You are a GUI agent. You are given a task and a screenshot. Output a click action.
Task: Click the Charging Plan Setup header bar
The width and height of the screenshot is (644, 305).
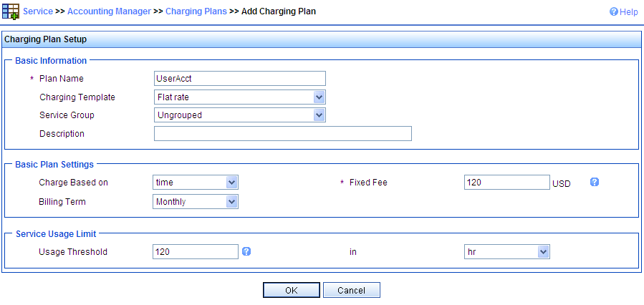(322, 39)
